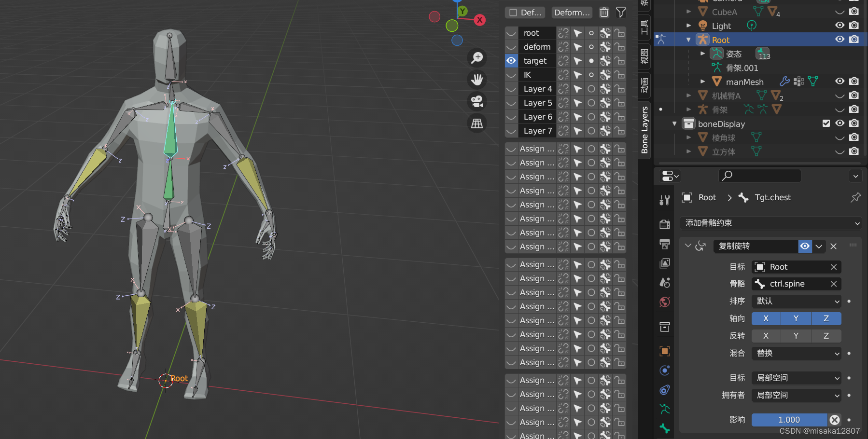Click the green Y axis gizmo ball
Image resolution: width=868 pixels, height=439 pixels.
pos(462,11)
